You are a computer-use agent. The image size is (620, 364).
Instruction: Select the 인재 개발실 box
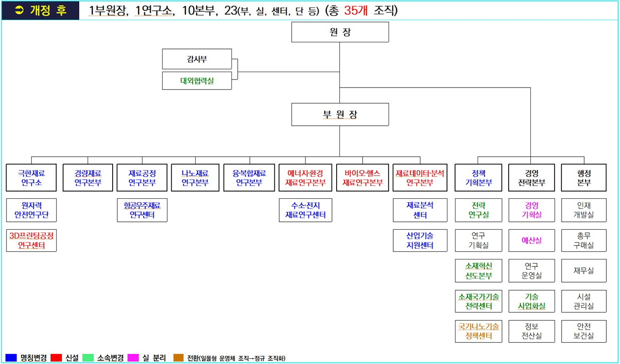pyautogui.click(x=584, y=210)
